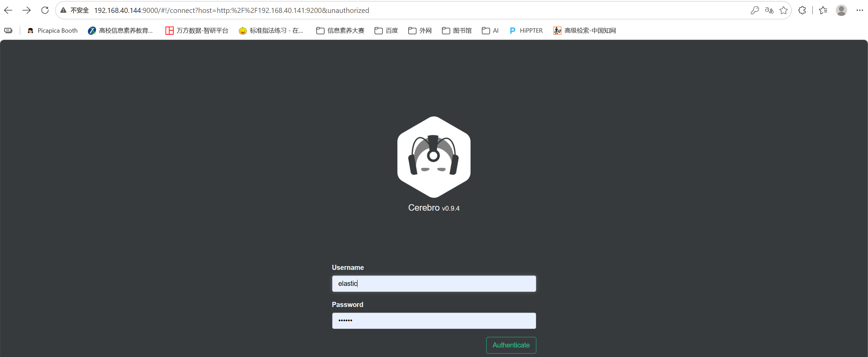
Task: Open the browser settings and more menu
Action: pos(859,10)
